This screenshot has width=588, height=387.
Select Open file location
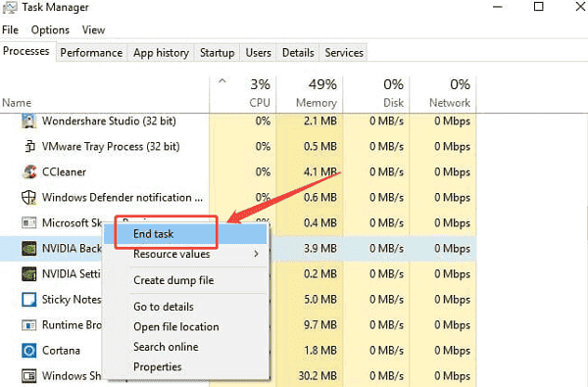tap(185, 326)
